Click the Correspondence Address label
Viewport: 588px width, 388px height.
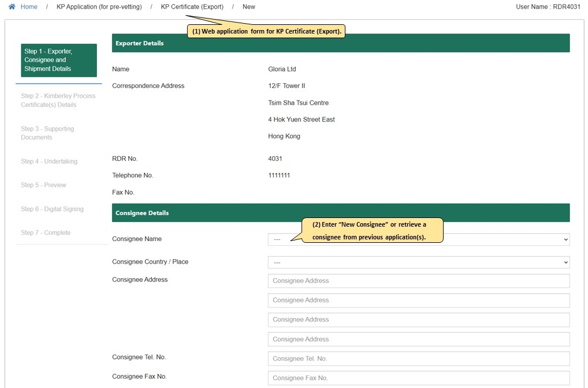[x=148, y=86]
